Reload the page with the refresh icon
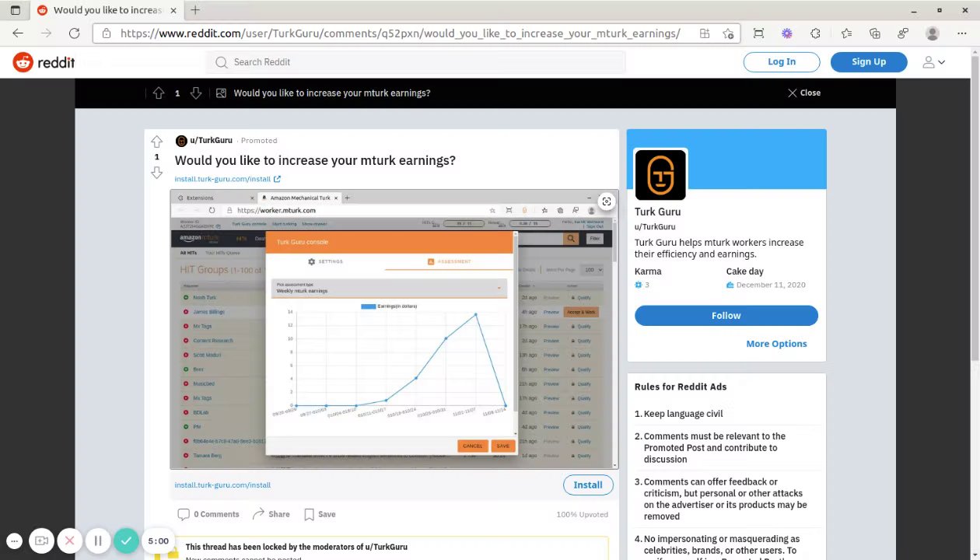The image size is (980, 560). [x=74, y=33]
